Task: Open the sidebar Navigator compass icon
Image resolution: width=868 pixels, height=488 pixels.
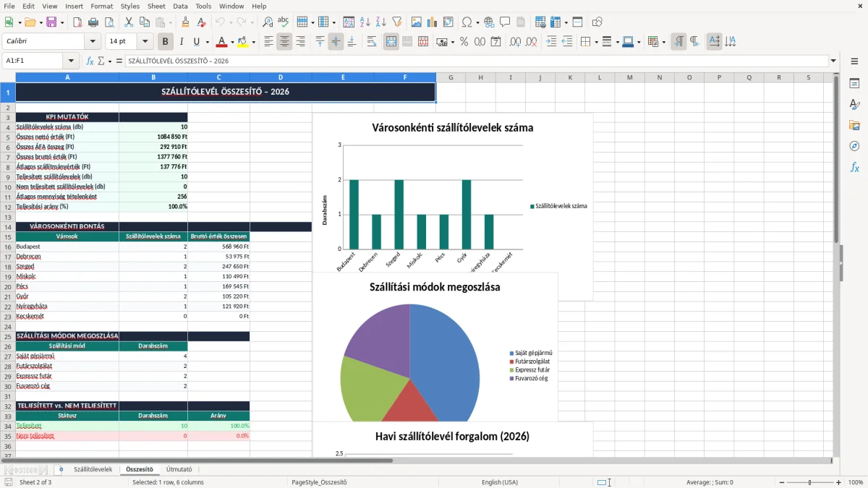Action: [854, 146]
